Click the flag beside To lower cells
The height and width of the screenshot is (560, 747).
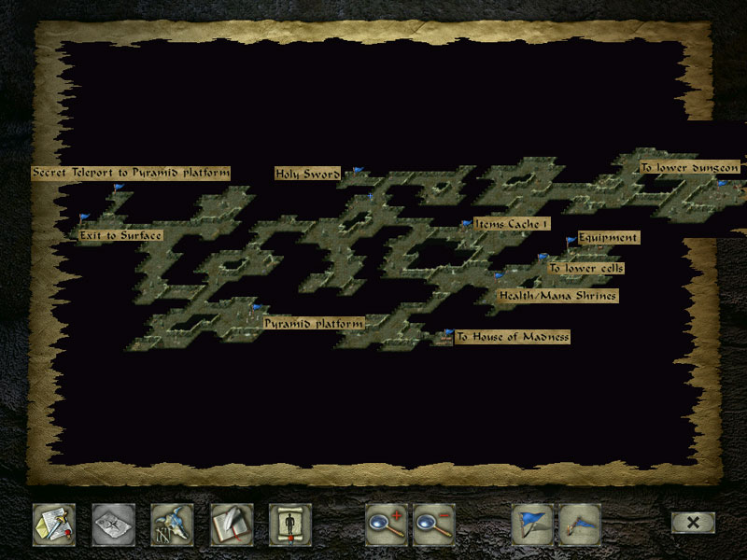pos(543,258)
